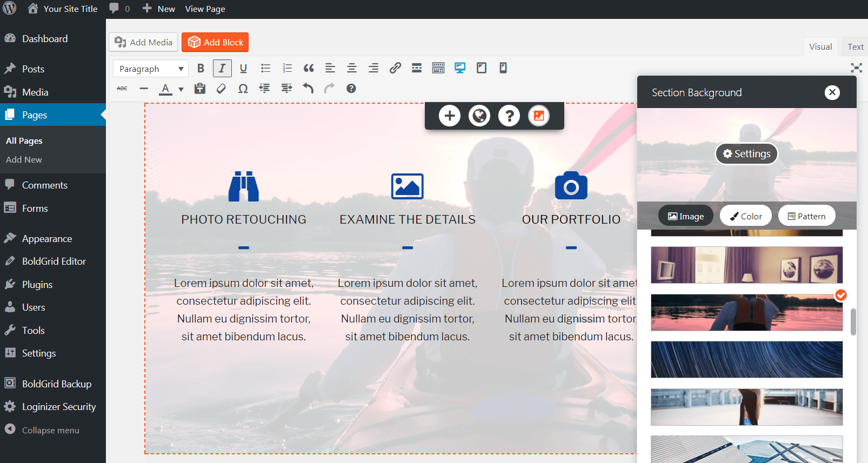Click the special character Omega icon
The height and width of the screenshot is (463, 868).
pyautogui.click(x=243, y=89)
